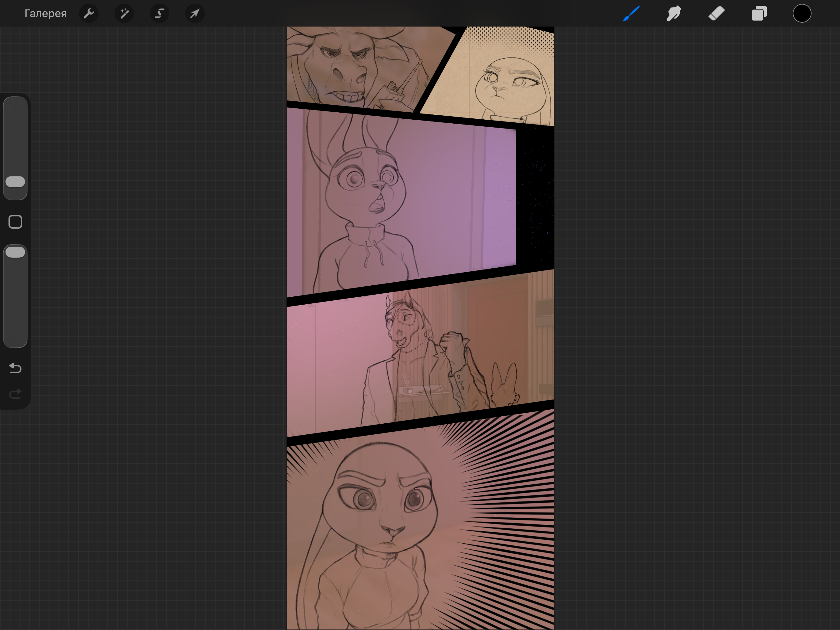Return to the Галерея gallery view
Viewport: 840px width, 630px height.
(x=45, y=14)
